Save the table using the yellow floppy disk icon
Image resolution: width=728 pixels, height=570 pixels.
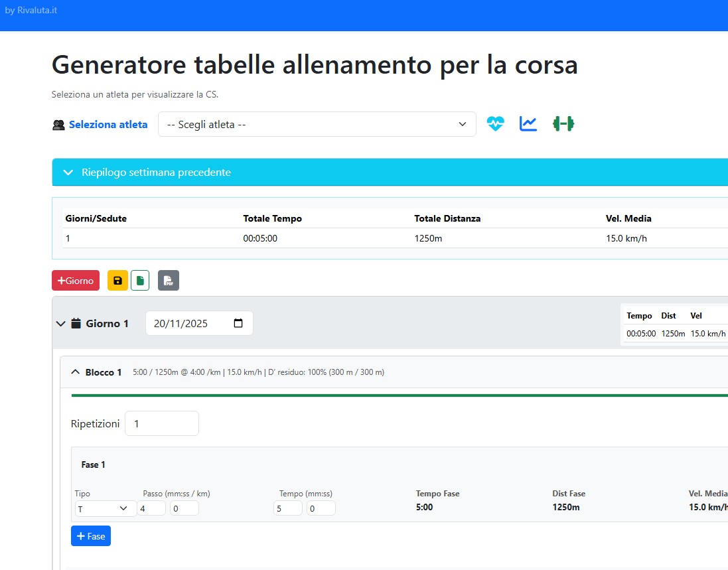pyautogui.click(x=117, y=280)
